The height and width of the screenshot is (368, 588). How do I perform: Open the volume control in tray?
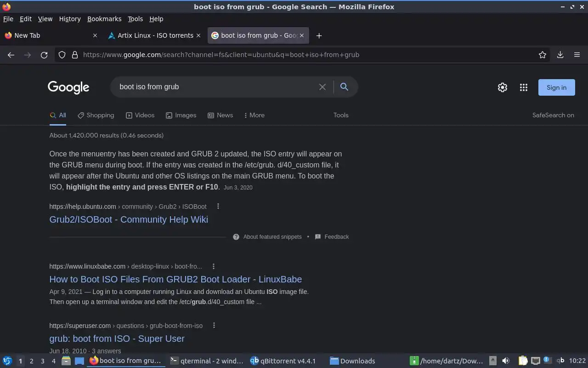(x=506, y=361)
